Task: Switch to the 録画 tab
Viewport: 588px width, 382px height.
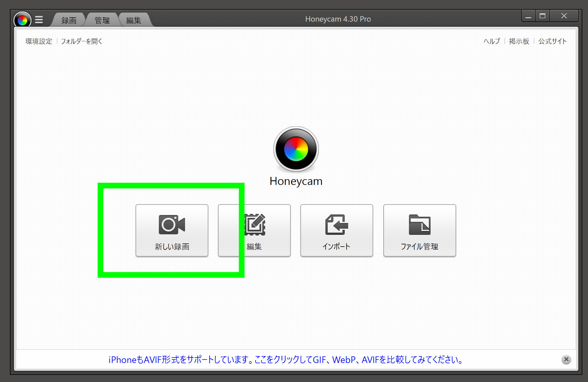Action: (x=69, y=20)
